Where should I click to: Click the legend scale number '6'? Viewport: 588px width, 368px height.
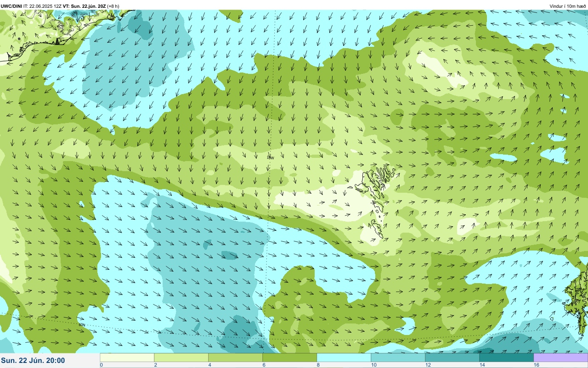[264, 365]
